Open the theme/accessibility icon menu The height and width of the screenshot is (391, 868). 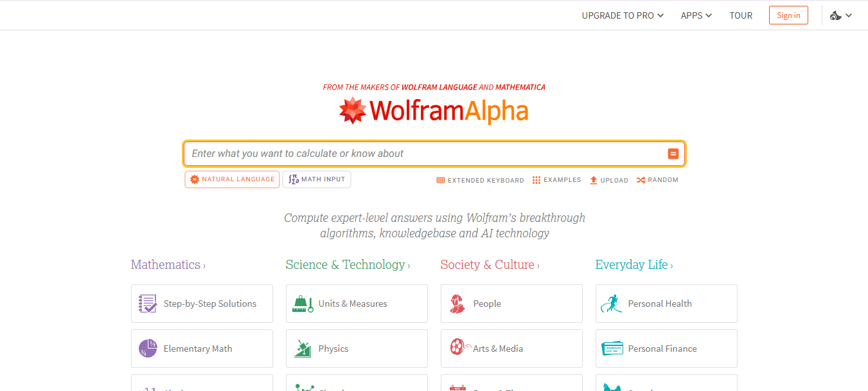841,15
